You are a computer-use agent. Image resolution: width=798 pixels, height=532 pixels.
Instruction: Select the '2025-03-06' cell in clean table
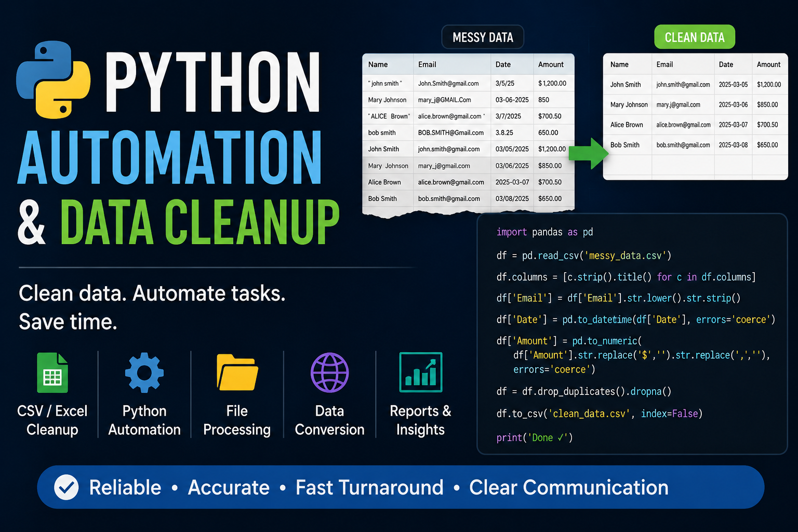tap(733, 104)
